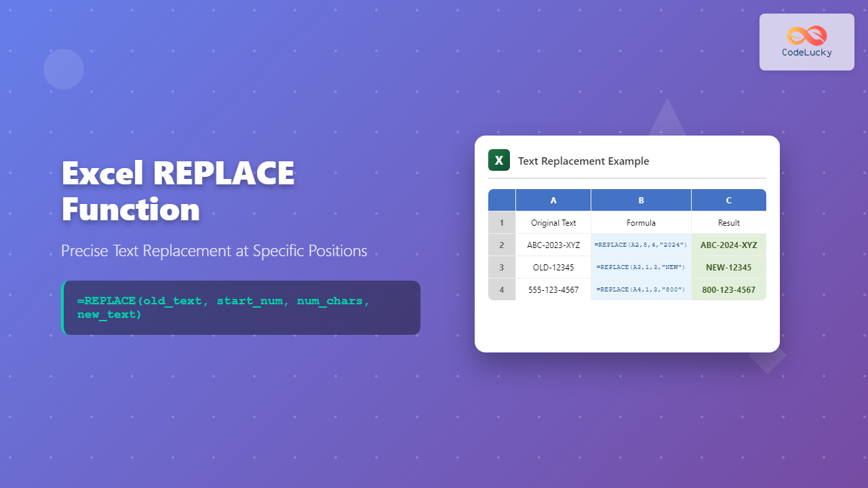Click the result cell 800-123-4567
Viewport: 868px width, 488px height.
tap(728, 289)
